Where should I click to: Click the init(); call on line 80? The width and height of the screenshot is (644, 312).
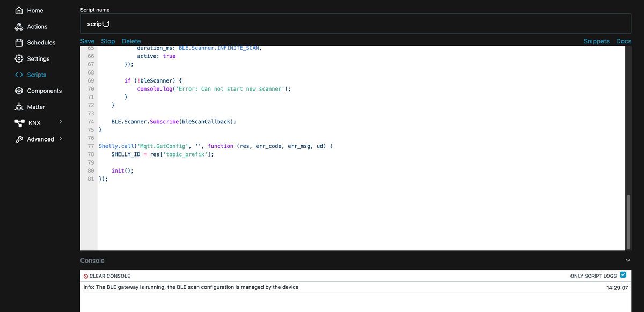(x=122, y=170)
